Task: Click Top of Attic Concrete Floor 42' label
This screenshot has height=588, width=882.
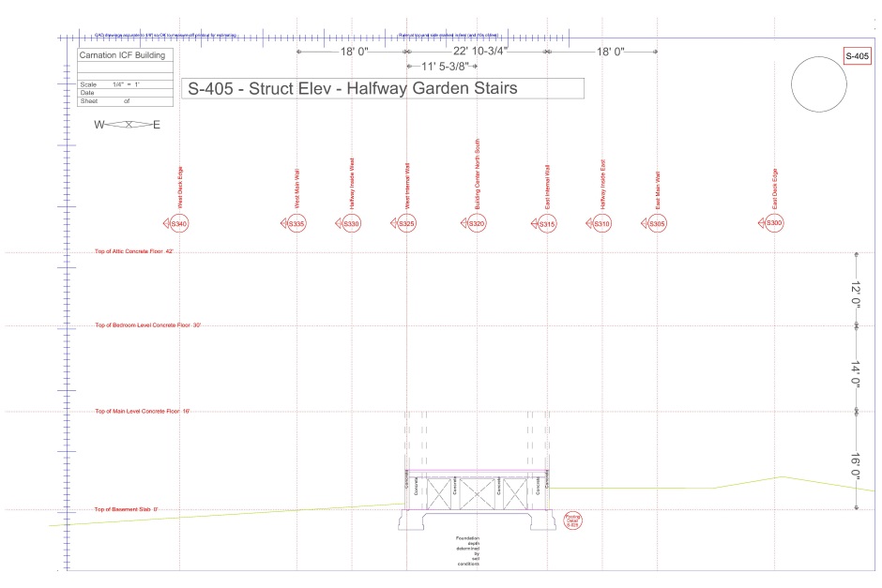Action: pos(134,251)
